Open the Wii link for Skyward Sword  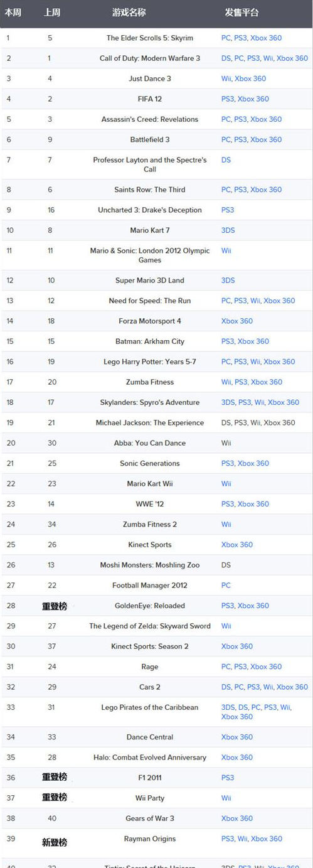(x=226, y=626)
